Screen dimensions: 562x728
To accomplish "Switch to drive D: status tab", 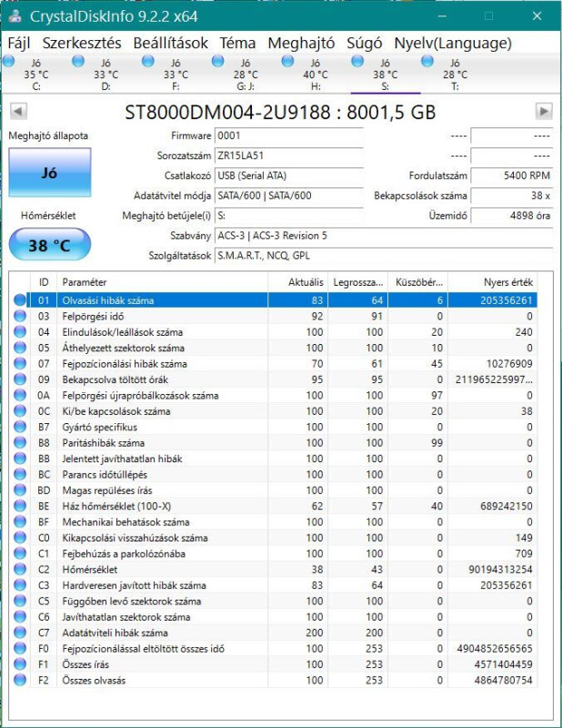I will (106, 75).
